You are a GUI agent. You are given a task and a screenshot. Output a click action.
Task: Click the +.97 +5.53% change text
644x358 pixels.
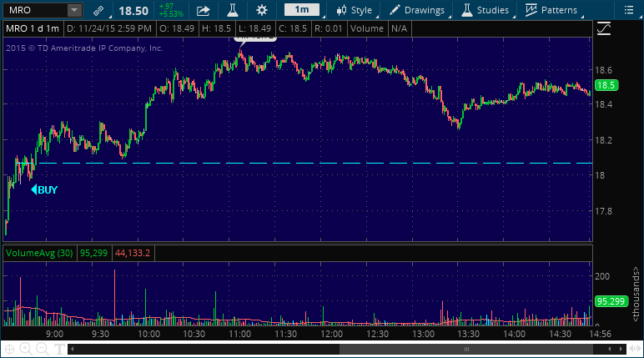pyautogui.click(x=171, y=11)
